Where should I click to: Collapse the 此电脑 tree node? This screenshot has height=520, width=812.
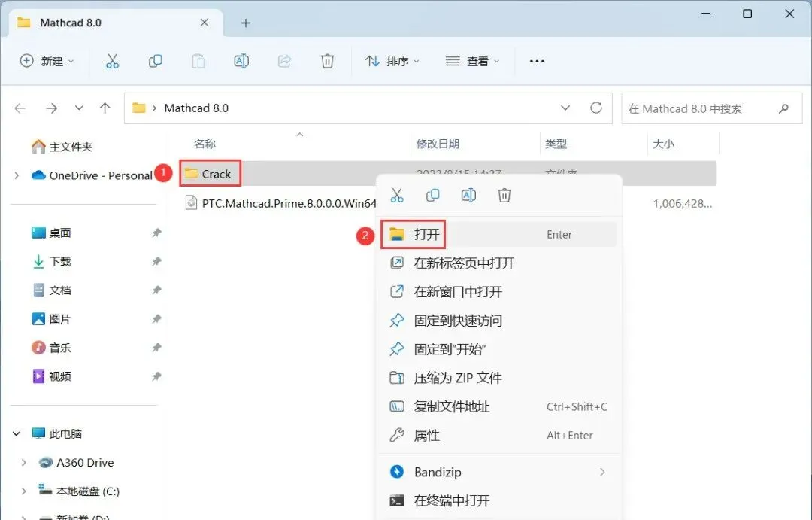(17, 434)
